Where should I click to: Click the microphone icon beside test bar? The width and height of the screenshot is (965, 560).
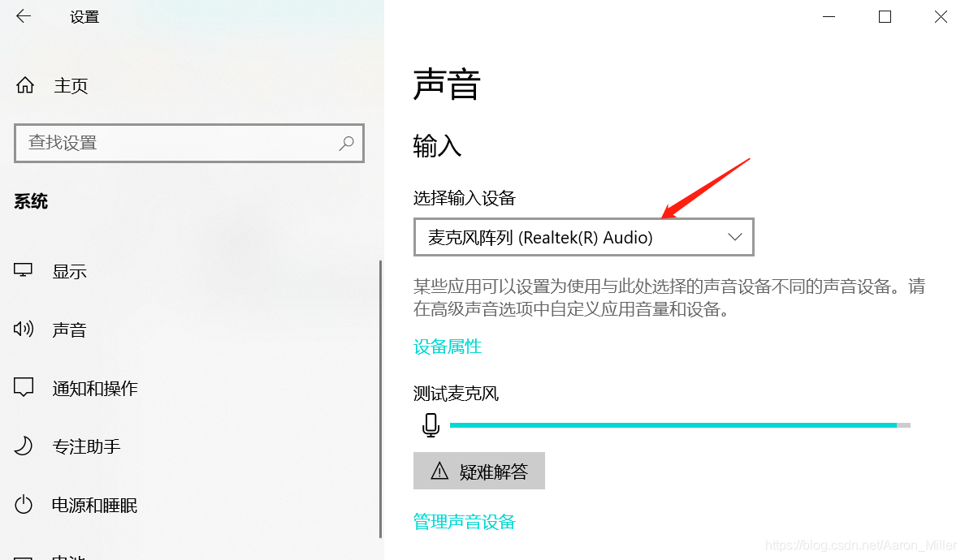pyautogui.click(x=431, y=424)
